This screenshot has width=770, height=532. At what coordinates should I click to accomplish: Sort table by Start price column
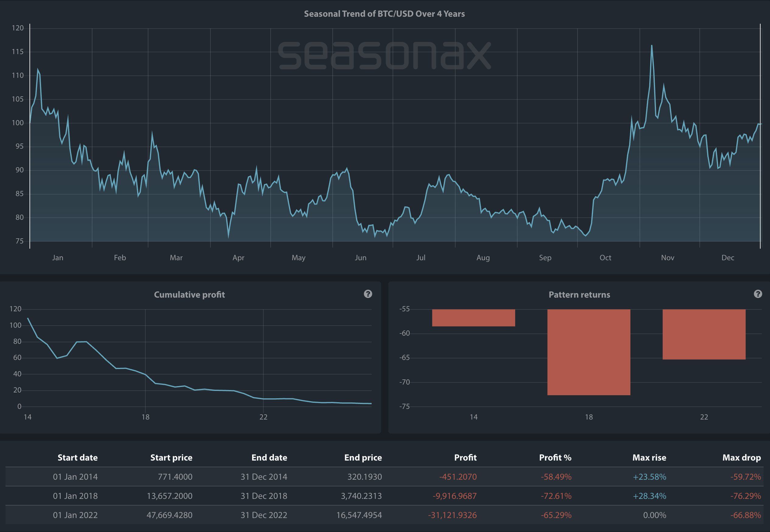point(171,457)
